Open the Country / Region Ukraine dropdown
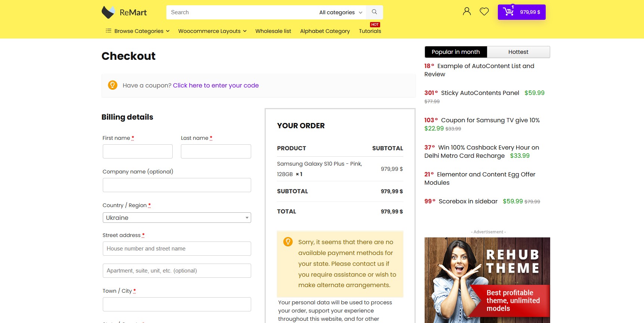Viewport: 644px width, 323px height. coord(177,218)
